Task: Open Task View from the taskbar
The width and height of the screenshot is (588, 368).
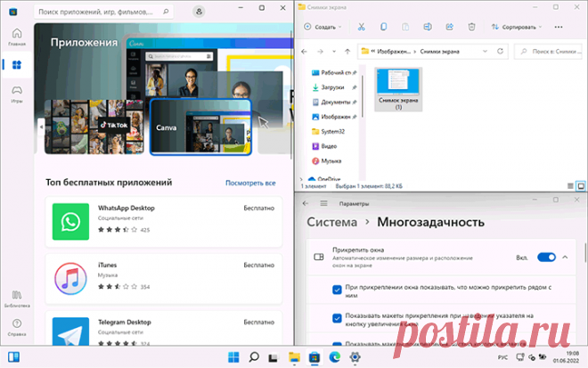Action: (274, 357)
